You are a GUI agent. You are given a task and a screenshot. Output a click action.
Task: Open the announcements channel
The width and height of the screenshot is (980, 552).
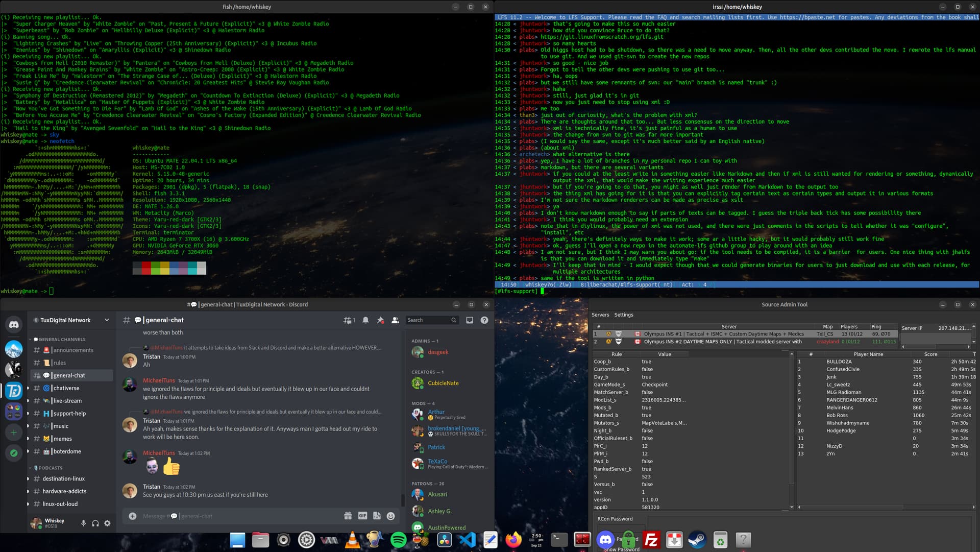(x=70, y=350)
